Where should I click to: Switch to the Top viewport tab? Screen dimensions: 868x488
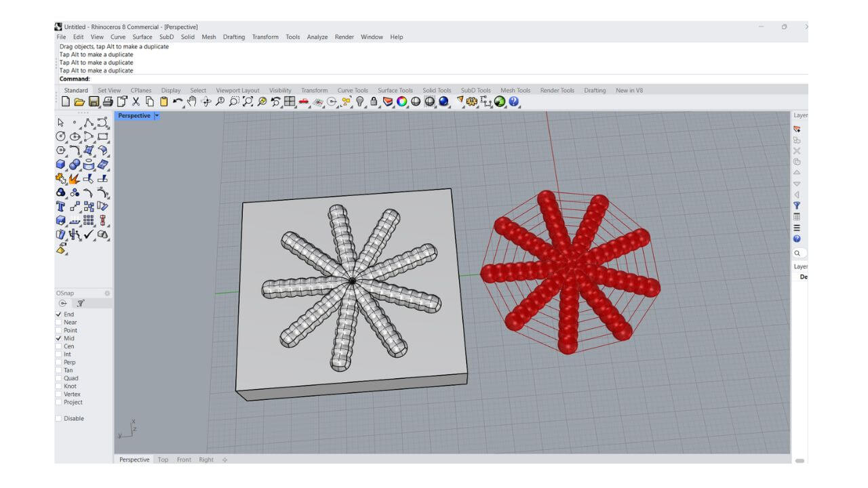163,460
